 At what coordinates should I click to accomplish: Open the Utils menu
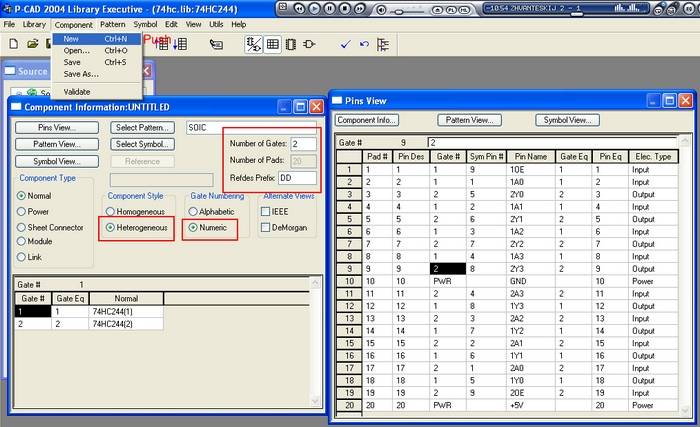pos(217,24)
